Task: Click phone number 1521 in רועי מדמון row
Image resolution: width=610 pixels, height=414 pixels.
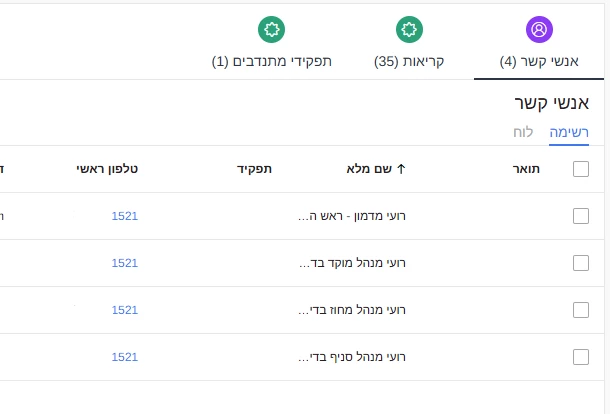Action: [124, 216]
